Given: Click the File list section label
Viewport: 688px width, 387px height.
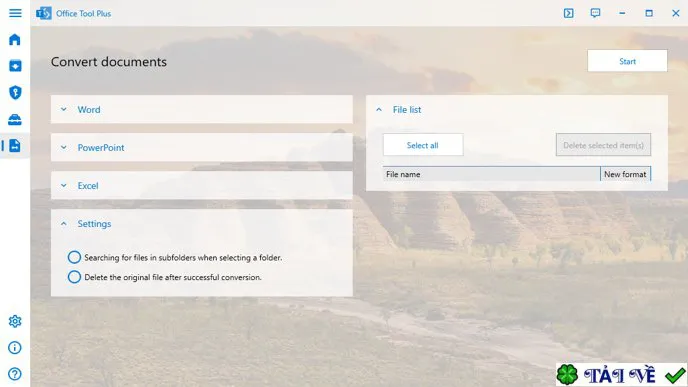Looking at the screenshot, I should (407, 109).
